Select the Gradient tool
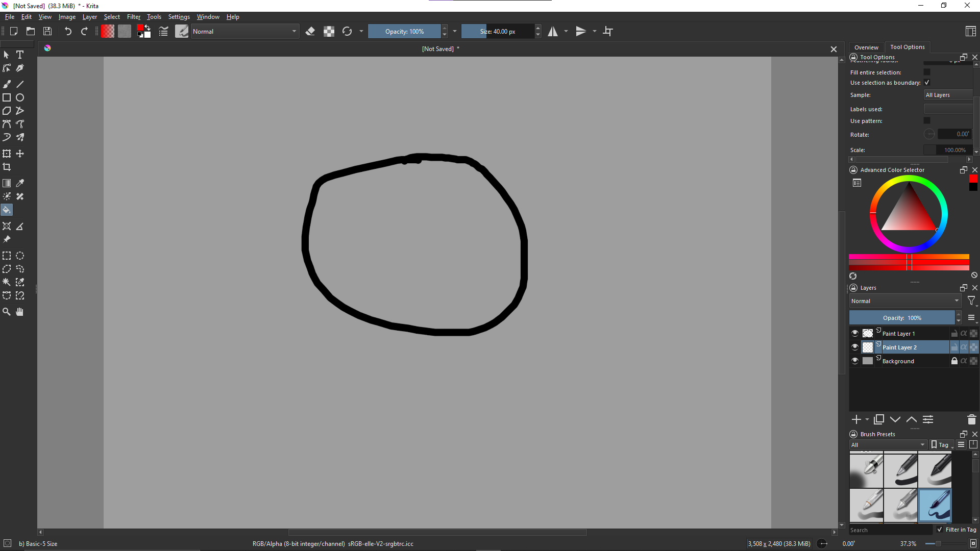The width and height of the screenshot is (980, 551). [x=7, y=183]
